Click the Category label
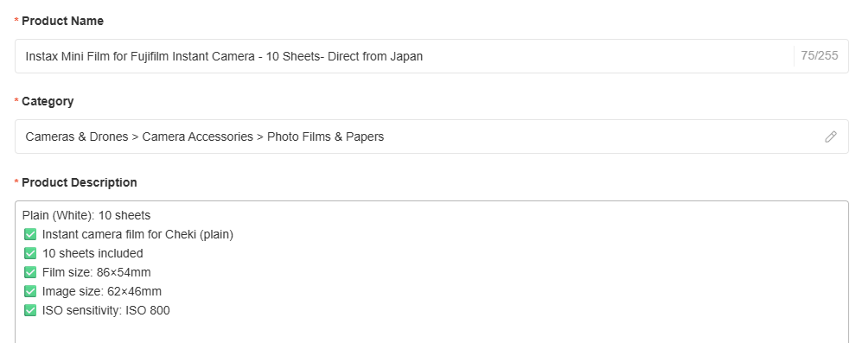 (48, 102)
